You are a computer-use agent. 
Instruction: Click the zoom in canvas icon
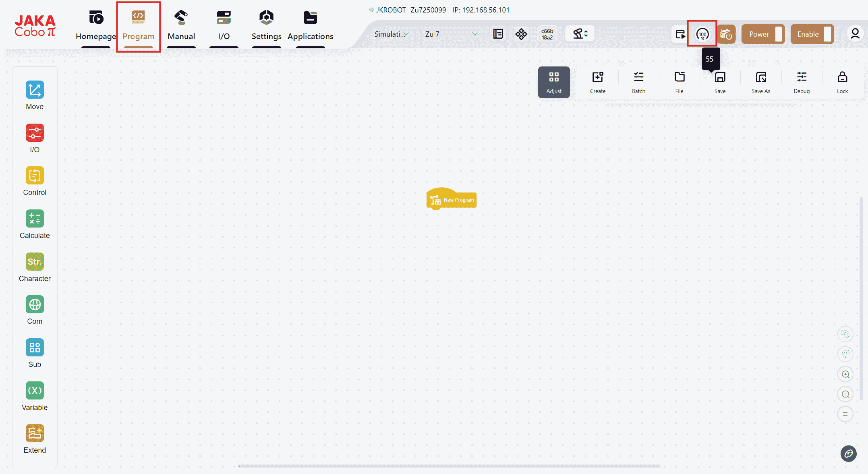pyautogui.click(x=845, y=374)
